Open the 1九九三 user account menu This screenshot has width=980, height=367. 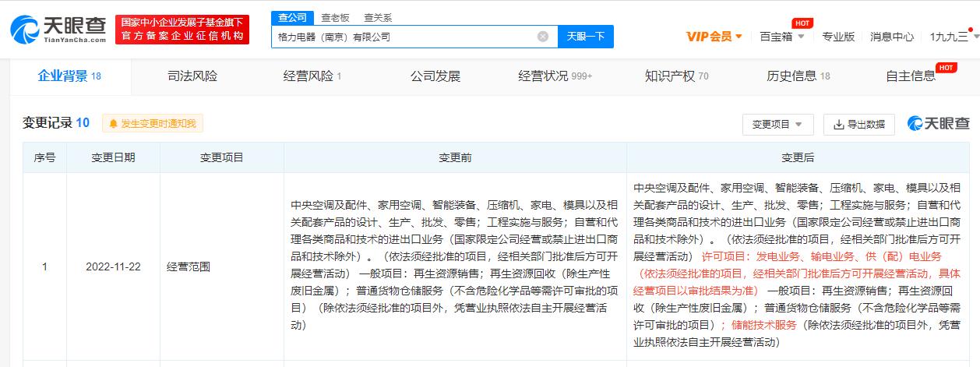(954, 37)
